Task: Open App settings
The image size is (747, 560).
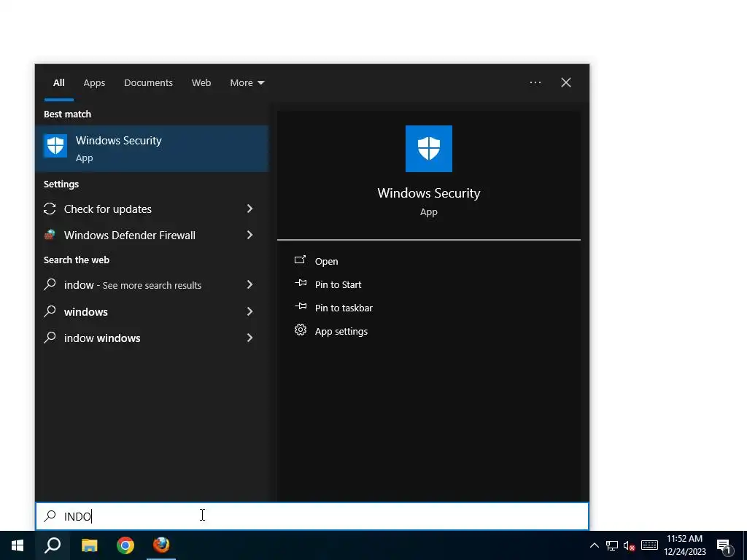Action: tap(341, 332)
